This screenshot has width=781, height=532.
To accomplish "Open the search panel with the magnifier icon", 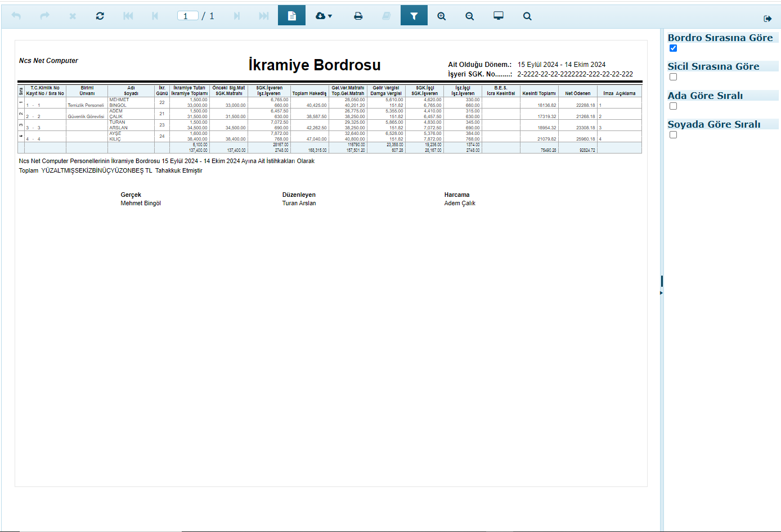I will [527, 16].
